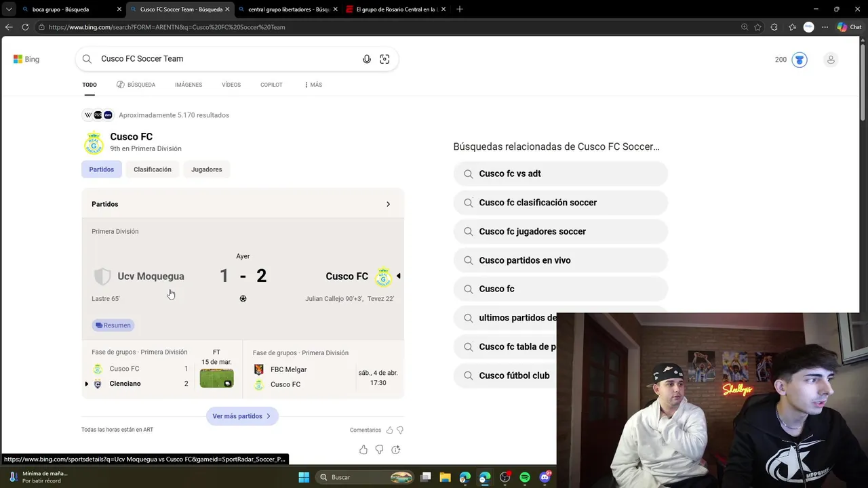868x488 pixels.
Task: Click the share icon below the sports card
Action: pos(396,449)
